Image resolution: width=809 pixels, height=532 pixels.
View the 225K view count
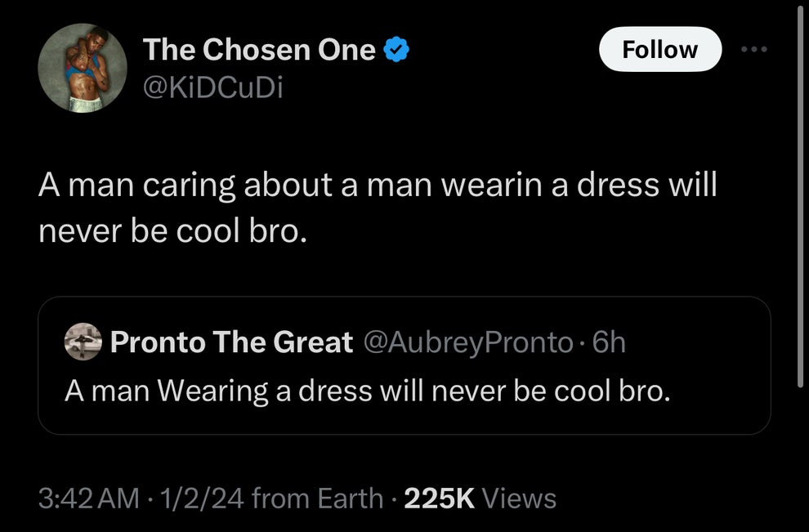pyautogui.click(x=440, y=498)
